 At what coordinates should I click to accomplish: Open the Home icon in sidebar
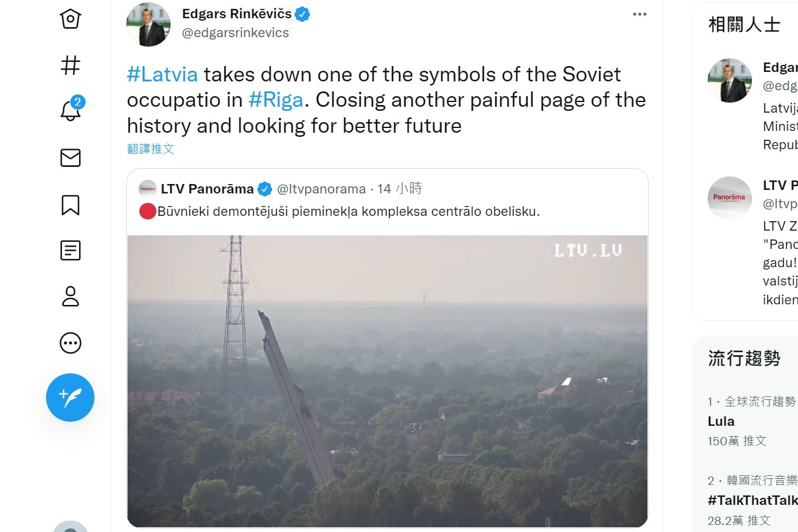point(70,19)
